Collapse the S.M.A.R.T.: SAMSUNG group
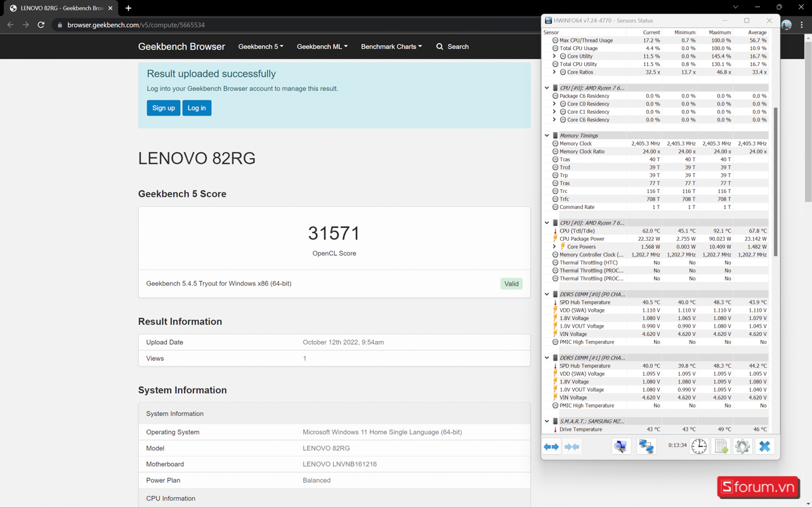This screenshot has height=508, width=812. pyautogui.click(x=547, y=421)
